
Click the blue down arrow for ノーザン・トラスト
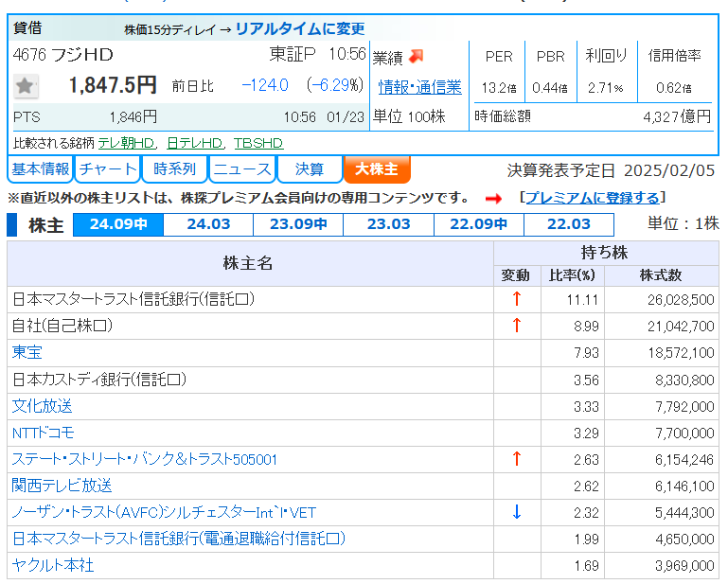click(x=517, y=512)
